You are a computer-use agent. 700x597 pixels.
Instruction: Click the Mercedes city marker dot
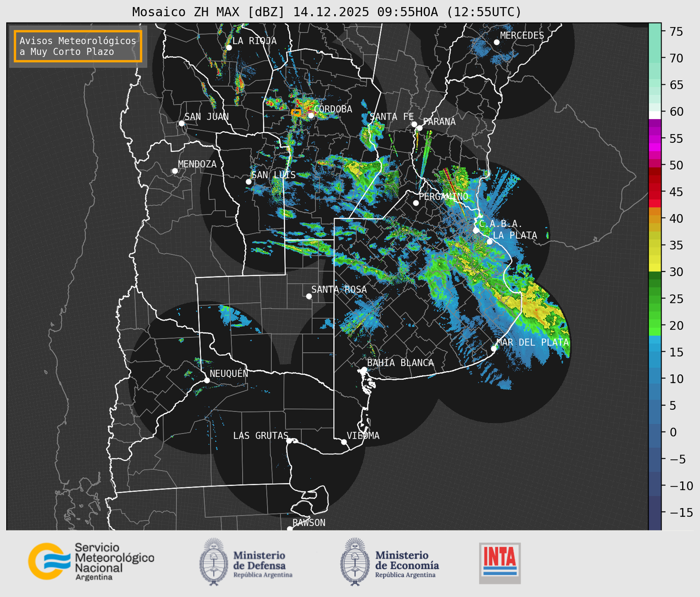[497, 42]
